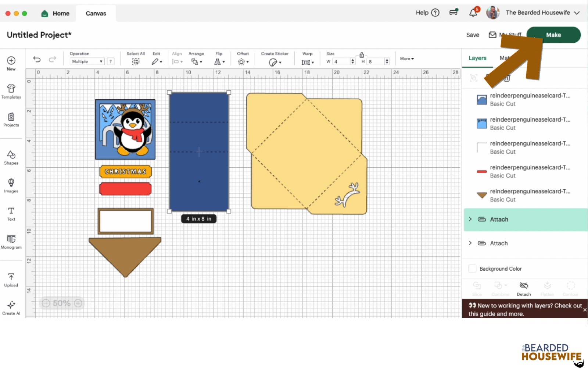
Task: Detach the selected attached layers
Action: click(524, 289)
